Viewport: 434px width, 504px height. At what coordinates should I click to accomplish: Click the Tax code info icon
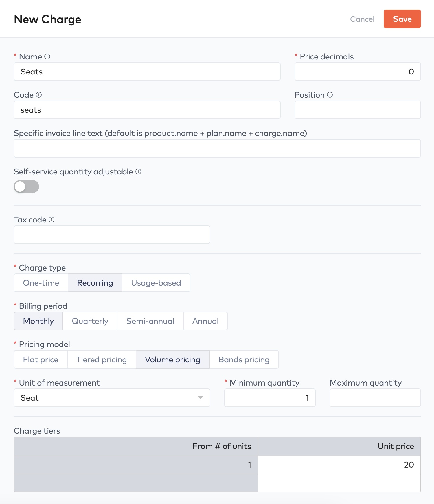point(52,220)
